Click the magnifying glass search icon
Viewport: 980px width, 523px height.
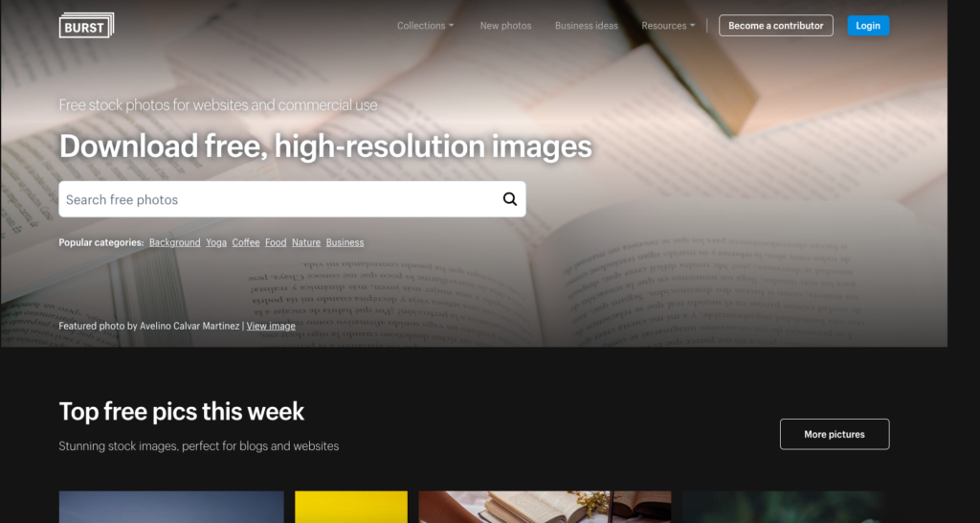coord(510,199)
